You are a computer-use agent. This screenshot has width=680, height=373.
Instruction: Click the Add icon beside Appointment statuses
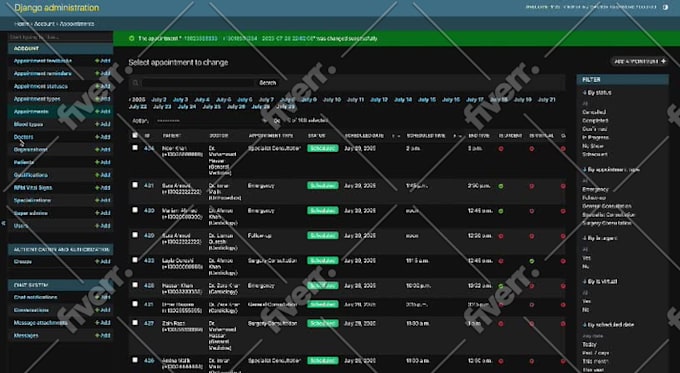[x=103, y=86]
